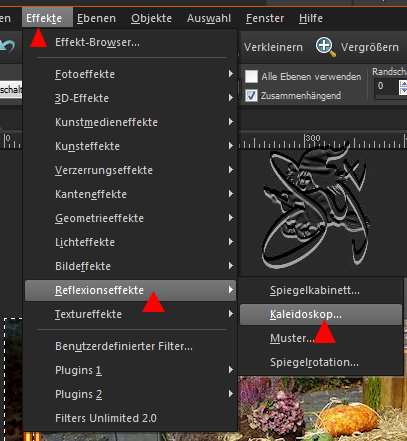This screenshot has height=441, width=407.
Task: Enable Alle Ebenen verwenden checkbox
Action: click(x=251, y=76)
